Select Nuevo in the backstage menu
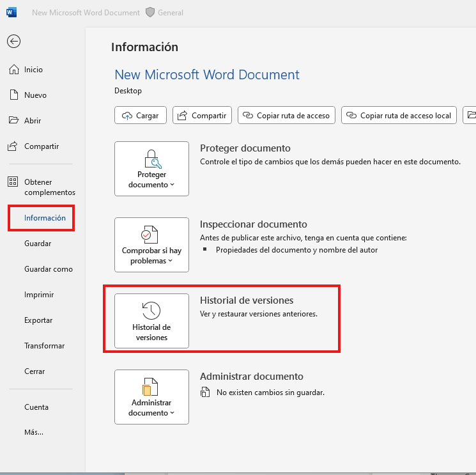The height and width of the screenshot is (475, 476). click(x=36, y=95)
